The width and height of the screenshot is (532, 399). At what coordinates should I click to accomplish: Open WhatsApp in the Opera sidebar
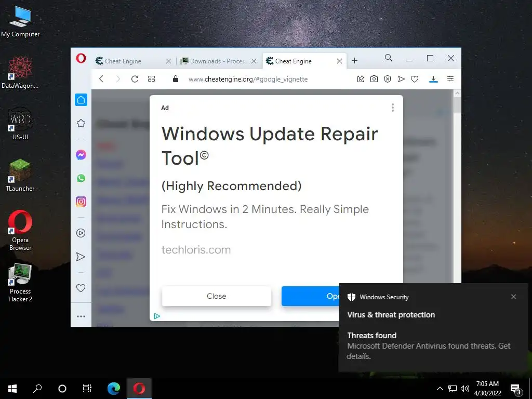pos(81,178)
